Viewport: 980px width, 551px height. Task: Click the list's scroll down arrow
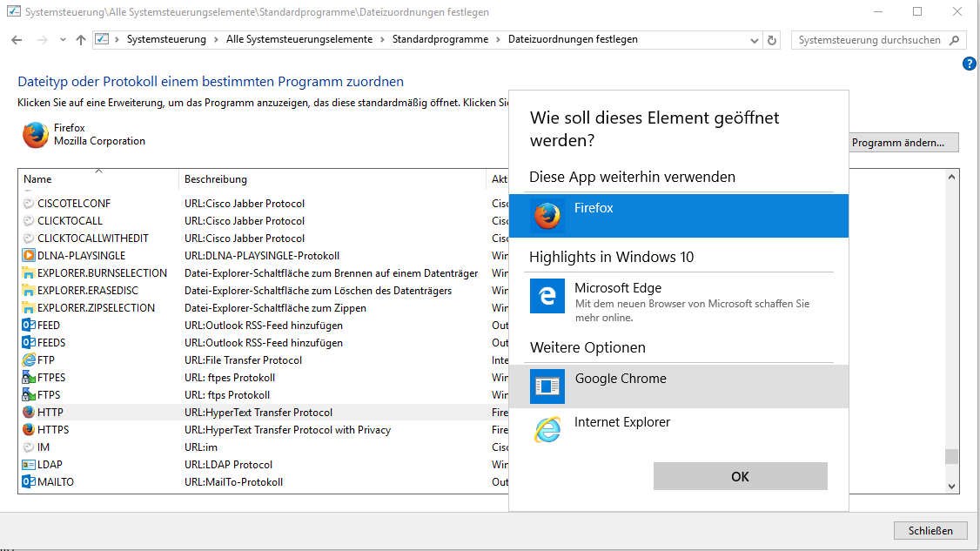point(951,486)
